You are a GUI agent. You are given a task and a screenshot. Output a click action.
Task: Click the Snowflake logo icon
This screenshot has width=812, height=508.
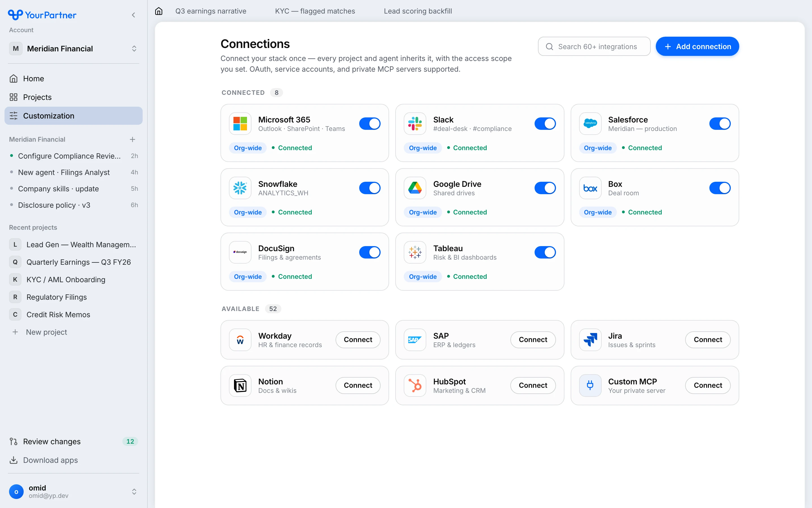pos(240,188)
